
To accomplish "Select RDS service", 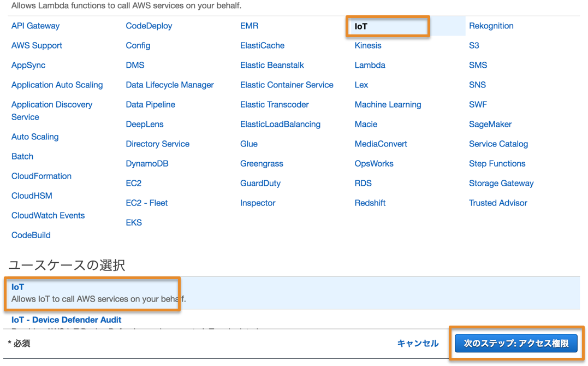I will [x=363, y=183].
